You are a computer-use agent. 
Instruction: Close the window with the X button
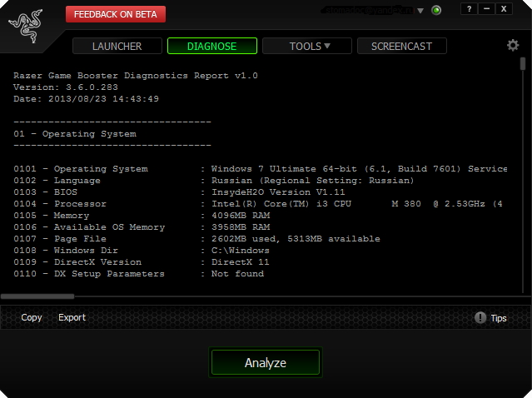coord(504,9)
